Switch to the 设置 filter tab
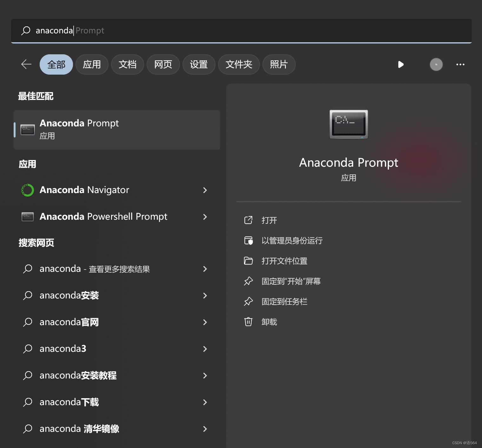 (x=199, y=64)
